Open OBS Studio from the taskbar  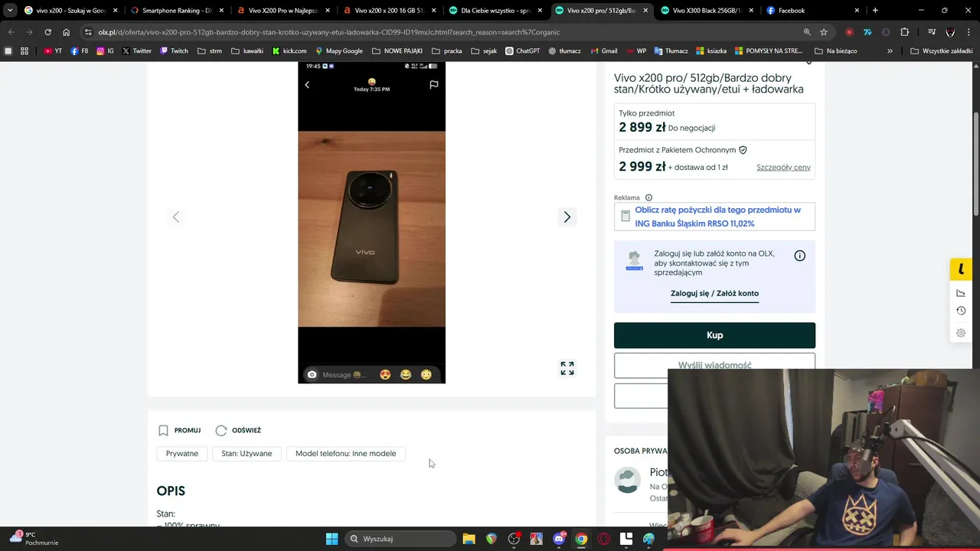point(514,539)
